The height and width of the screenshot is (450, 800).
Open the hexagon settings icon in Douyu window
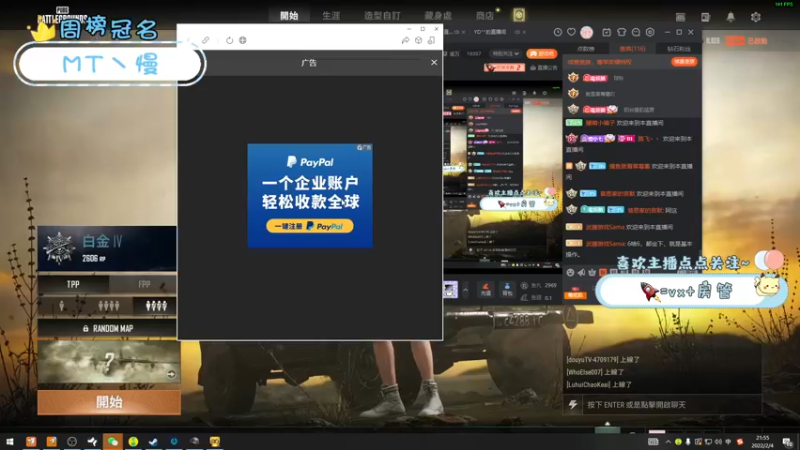[650, 32]
